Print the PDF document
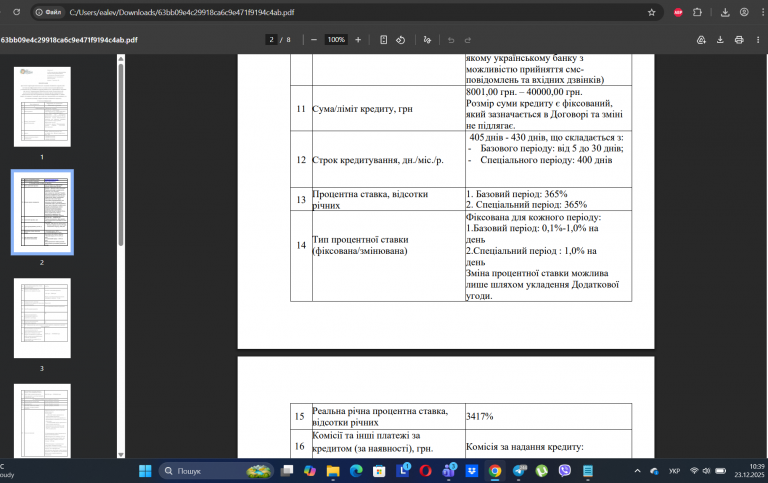The height and width of the screenshot is (483, 768). (739, 40)
